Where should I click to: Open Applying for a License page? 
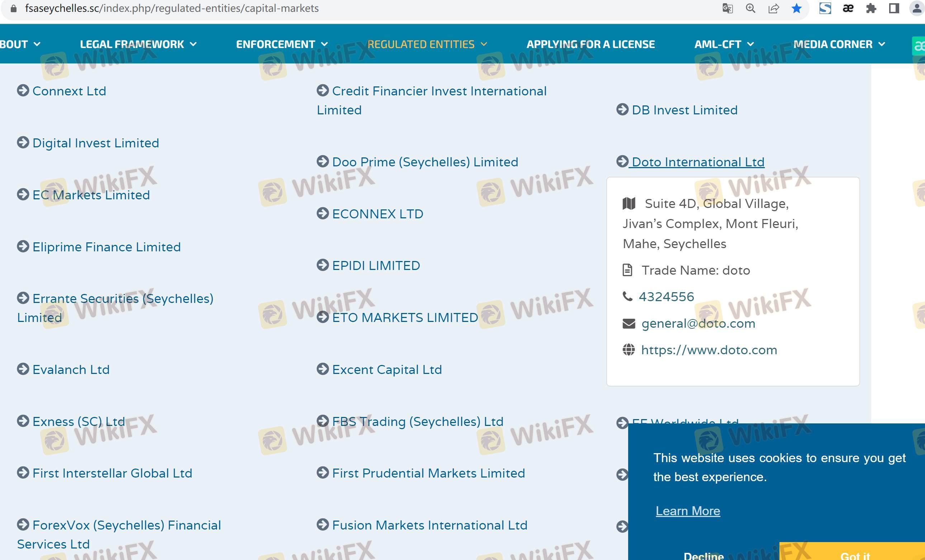coord(590,44)
